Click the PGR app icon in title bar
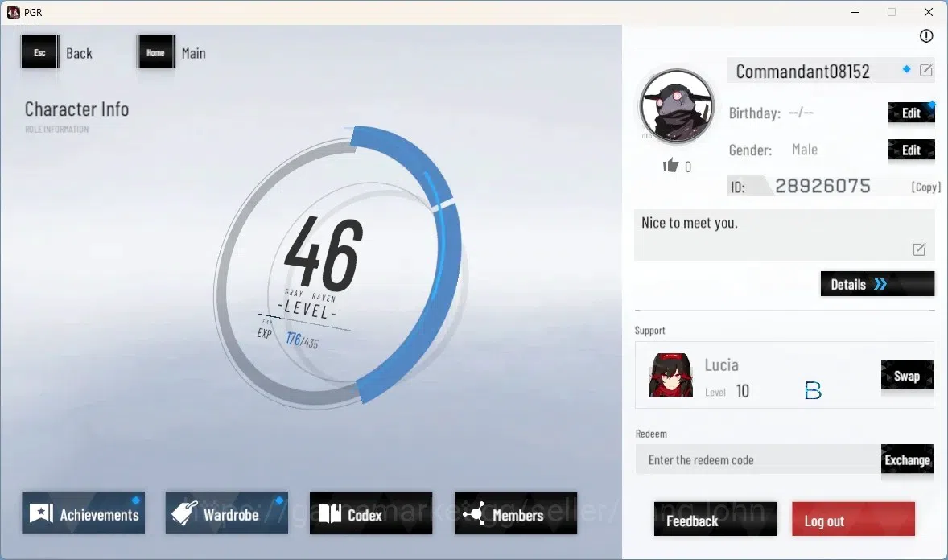Image resolution: width=948 pixels, height=560 pixels. click(x=14, y=12)
